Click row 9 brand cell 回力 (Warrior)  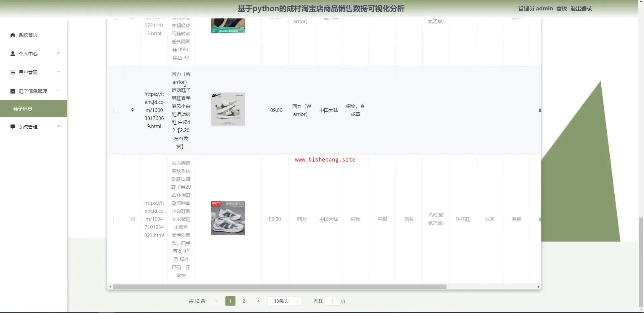[x=302, y=110]
